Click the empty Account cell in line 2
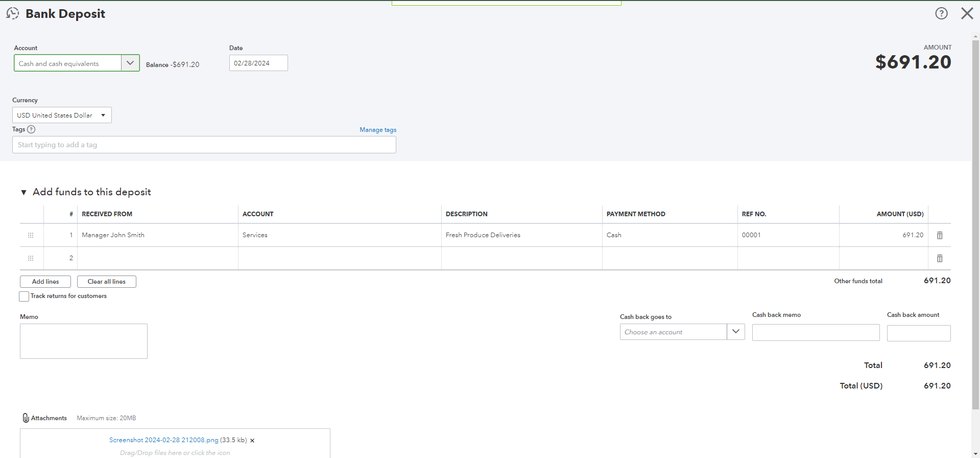This screenshot has width=980, height=458. (340, 258)
